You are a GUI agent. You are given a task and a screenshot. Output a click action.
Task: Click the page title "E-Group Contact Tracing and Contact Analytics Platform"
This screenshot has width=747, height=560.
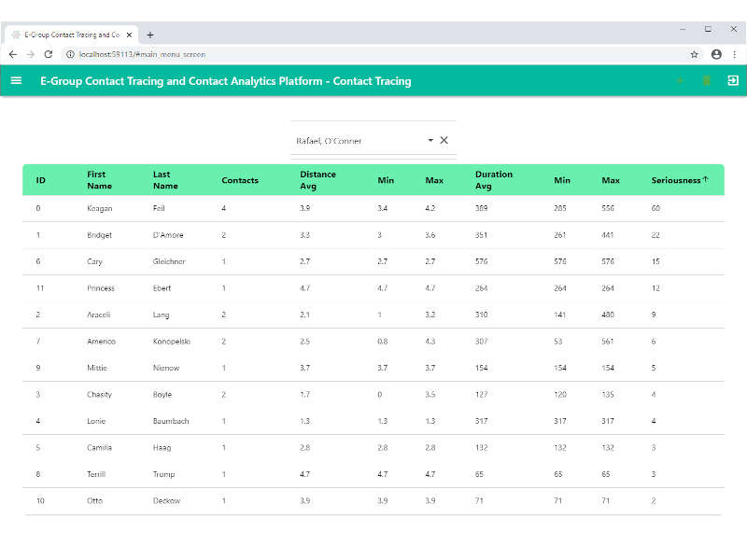pyautogui.click(x=181, y=81)
